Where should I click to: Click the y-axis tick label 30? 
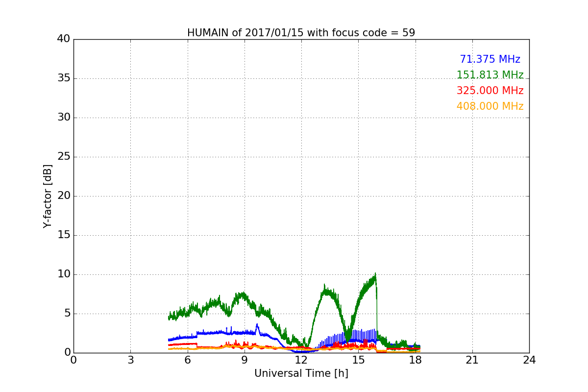tap(63, 118)
